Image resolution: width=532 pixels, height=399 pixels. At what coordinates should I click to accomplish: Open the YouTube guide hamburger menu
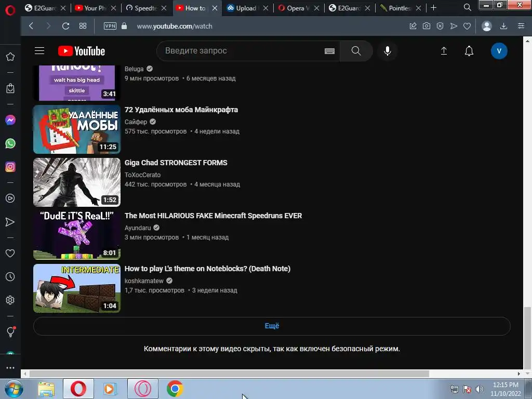point(39,51)
